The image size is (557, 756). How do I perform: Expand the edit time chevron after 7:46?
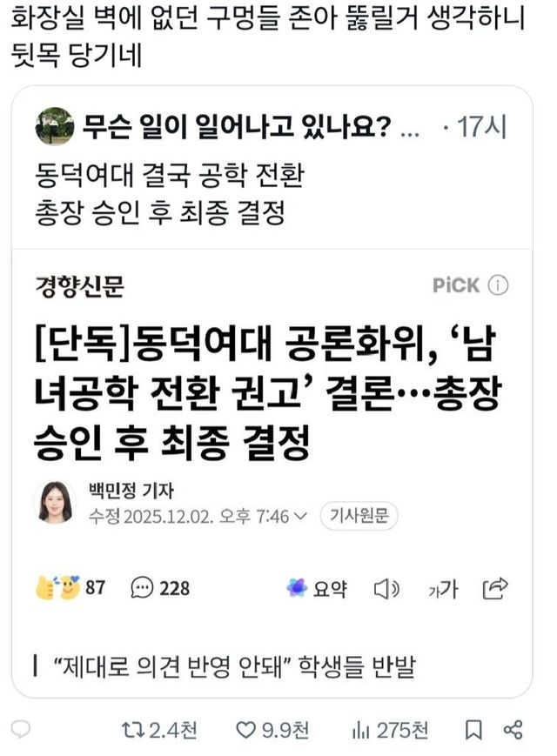pyautogui.click(x=300, y=517)
